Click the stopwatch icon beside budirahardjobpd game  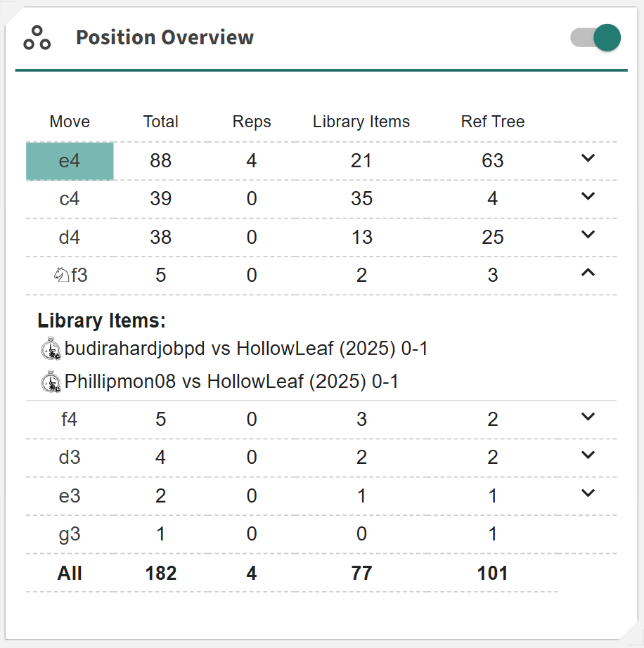(x=51, y=349)
